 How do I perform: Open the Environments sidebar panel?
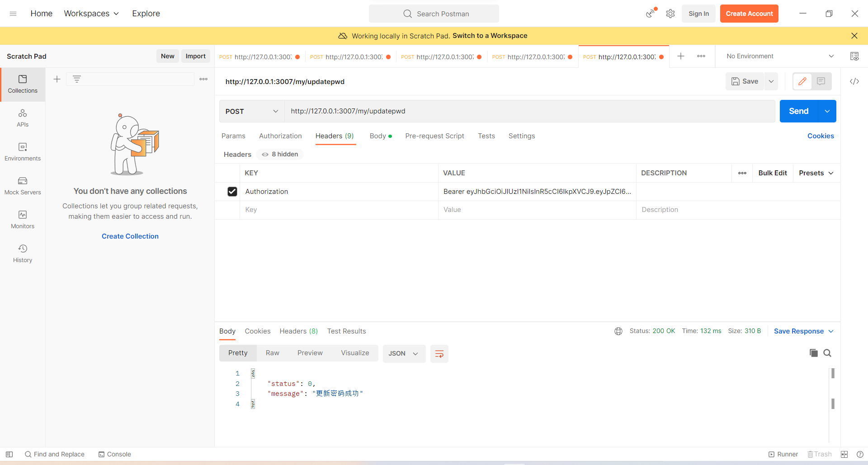coord(23,152)
